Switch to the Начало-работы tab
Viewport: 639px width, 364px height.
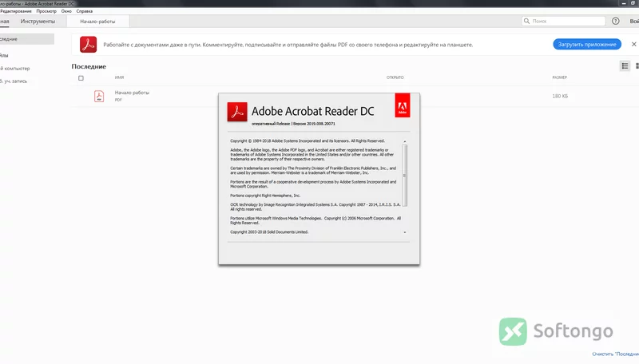pyautogui.click(x=97, y=22)
